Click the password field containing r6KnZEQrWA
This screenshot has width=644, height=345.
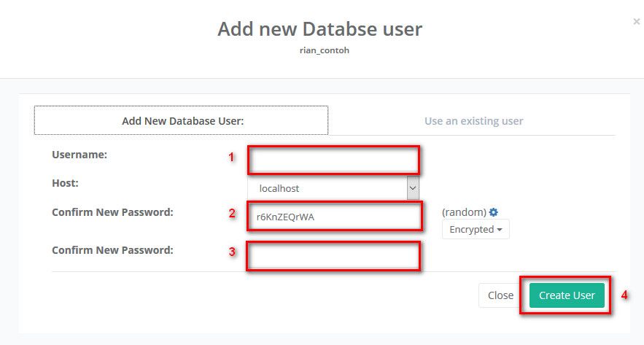click(334, 217)
